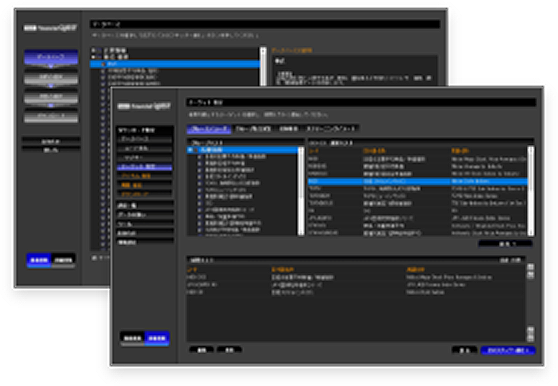Screen dimensions: 558x386
Task: Click the black button beside the blue bottom button
Action: pos(464,350)
